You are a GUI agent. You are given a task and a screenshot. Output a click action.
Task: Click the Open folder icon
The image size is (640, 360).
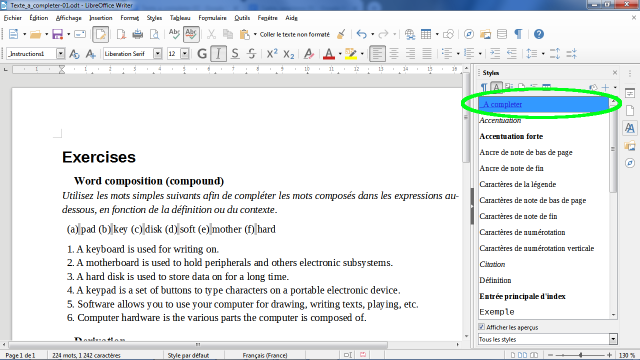[x=36, y=34]
